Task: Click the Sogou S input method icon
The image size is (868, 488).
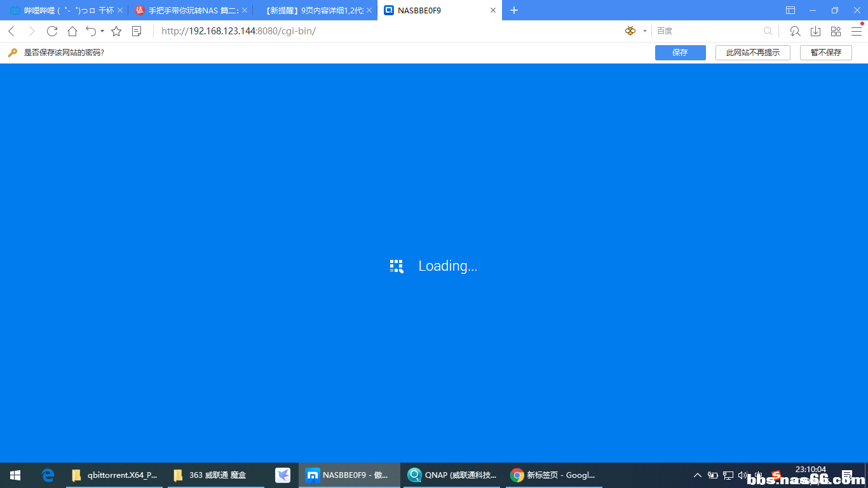Action: tap(776, 475)
